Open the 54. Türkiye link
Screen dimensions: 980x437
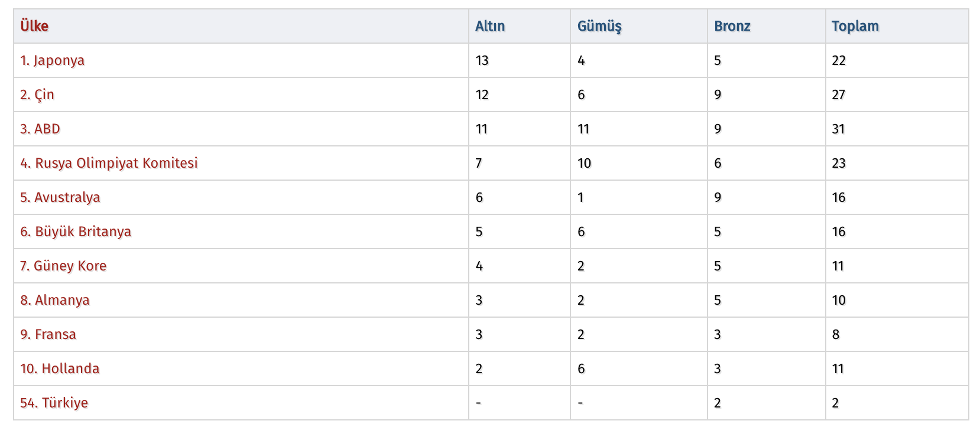[54, 403]
